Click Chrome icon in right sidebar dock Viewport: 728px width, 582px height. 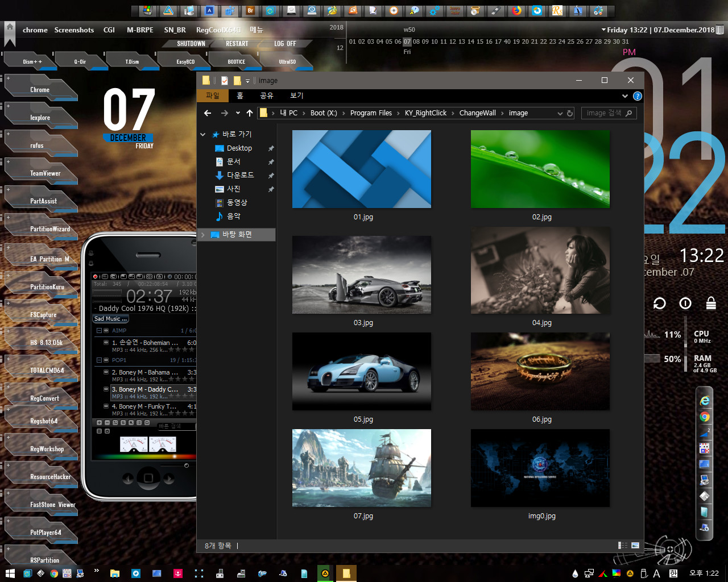point(705,417)
